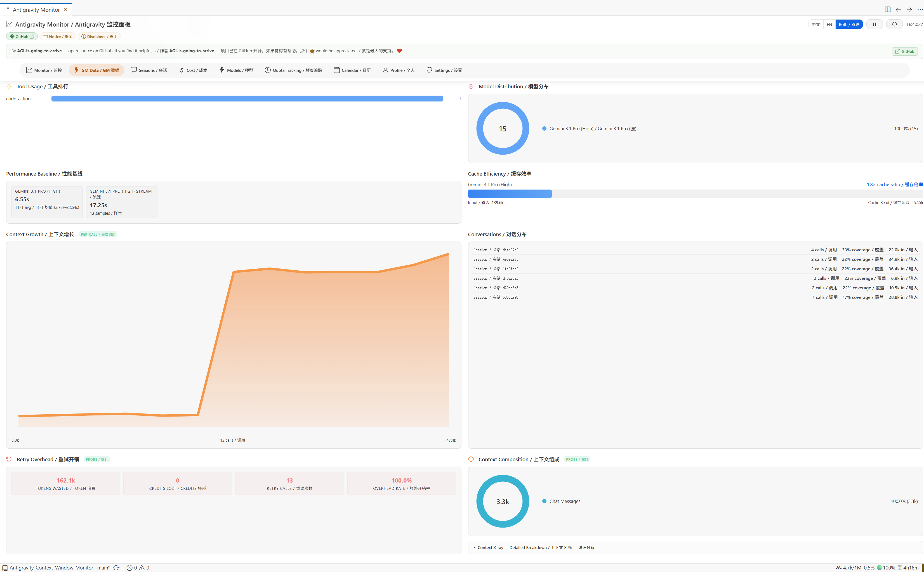
Task: Select session 1f45fbd2 row
Action: point(696,269)
